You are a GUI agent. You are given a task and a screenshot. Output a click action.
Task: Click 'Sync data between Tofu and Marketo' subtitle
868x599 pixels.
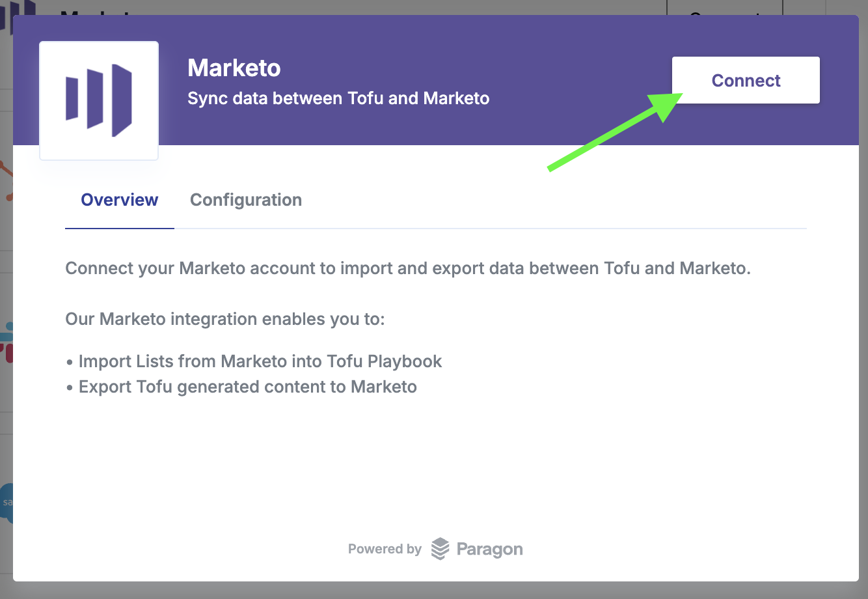[x=338, y=98]
